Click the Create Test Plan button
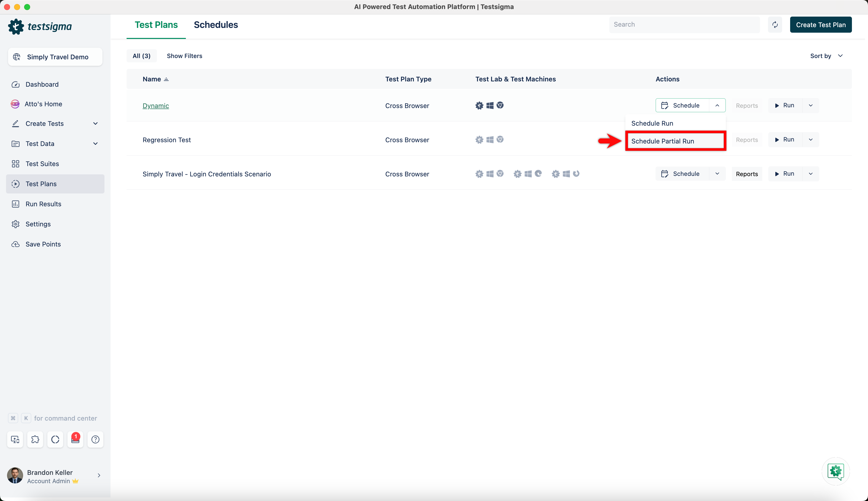 click(820, 25)
